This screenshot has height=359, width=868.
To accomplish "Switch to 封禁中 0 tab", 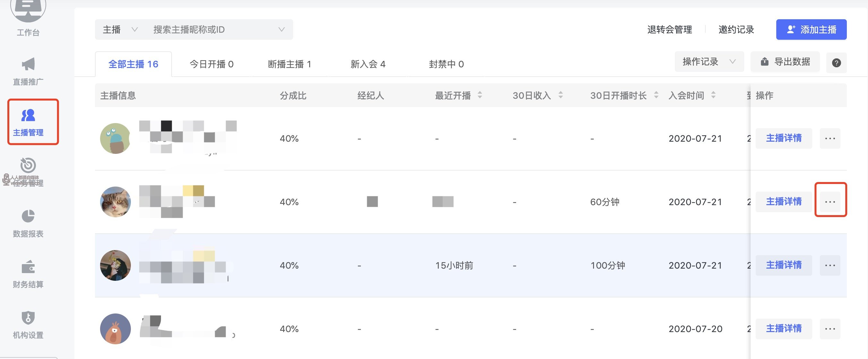I will 446,64.
